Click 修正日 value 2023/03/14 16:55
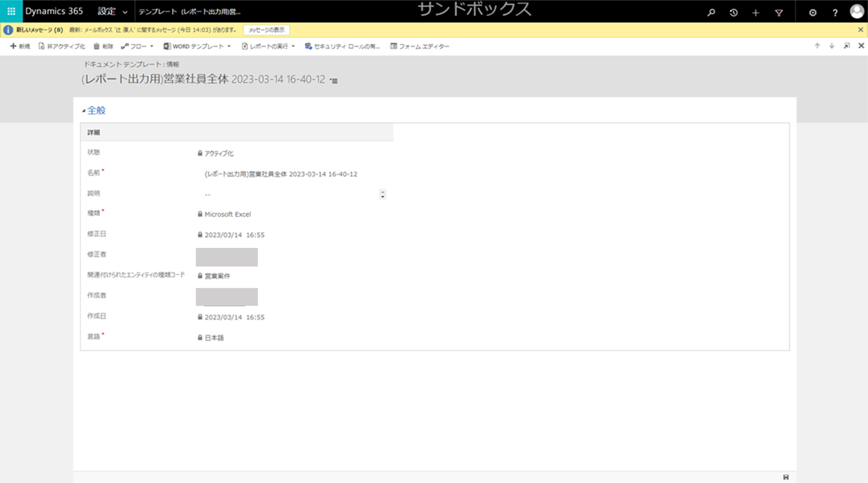 tap(235, 235)
